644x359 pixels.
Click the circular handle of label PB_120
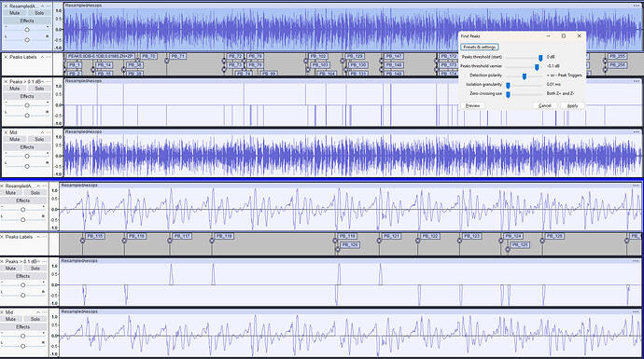(338, 249)
